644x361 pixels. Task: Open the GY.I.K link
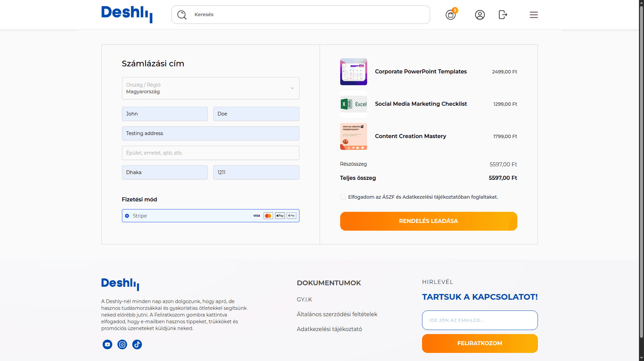point(304,299)
